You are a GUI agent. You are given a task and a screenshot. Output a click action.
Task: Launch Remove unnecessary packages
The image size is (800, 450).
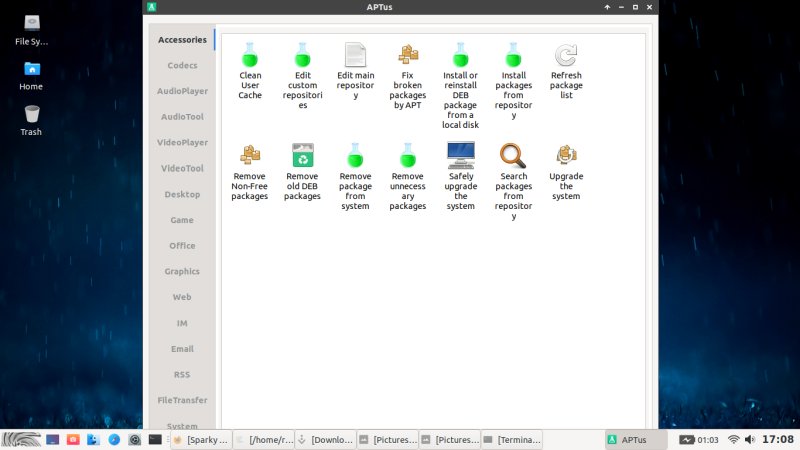click(x=407, y=177)
